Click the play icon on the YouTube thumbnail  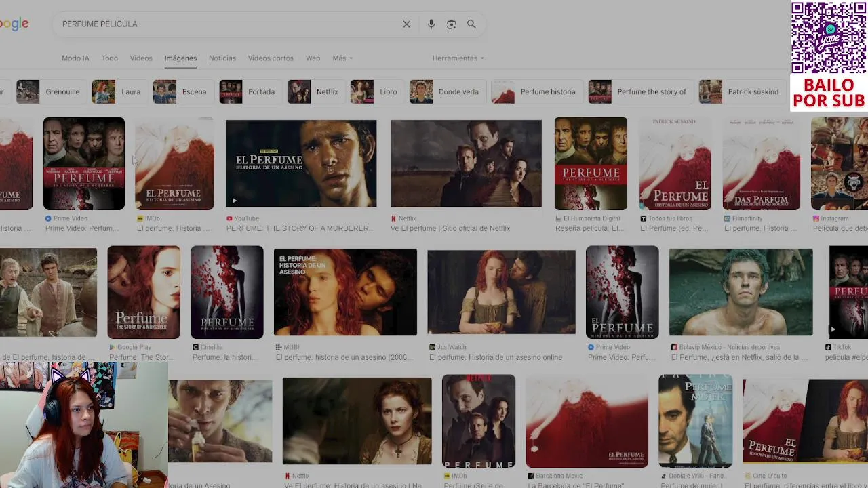point(234,201)
